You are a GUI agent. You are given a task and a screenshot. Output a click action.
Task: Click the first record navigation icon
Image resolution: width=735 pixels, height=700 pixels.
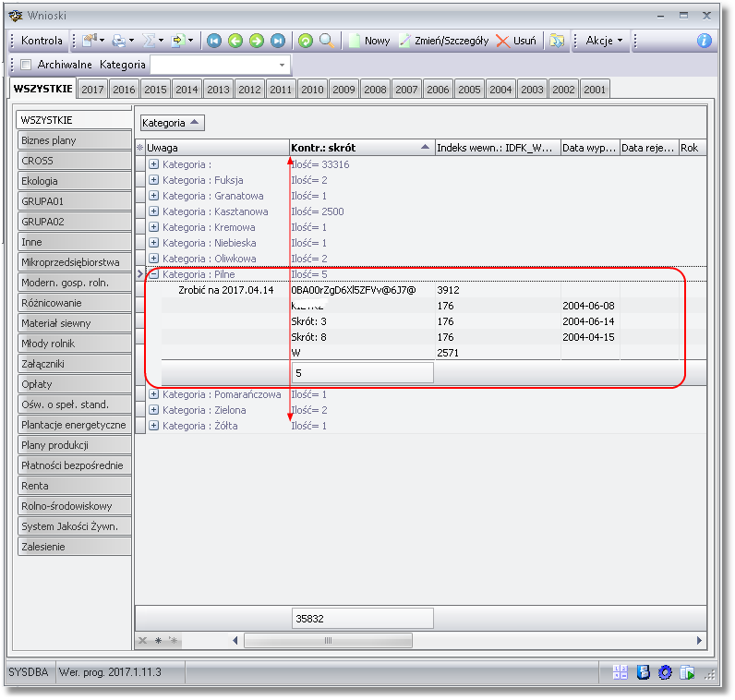point(214,42)
